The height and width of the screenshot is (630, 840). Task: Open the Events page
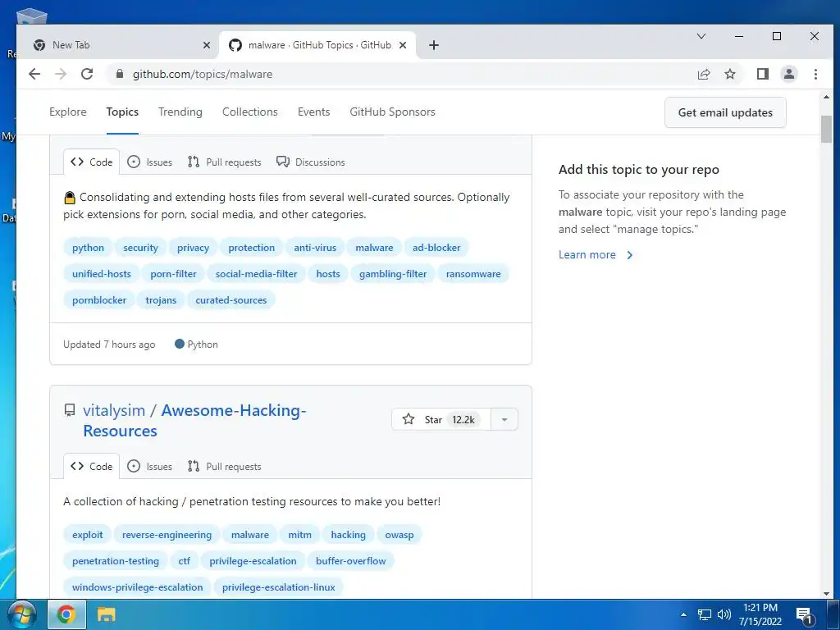(313, 112)
